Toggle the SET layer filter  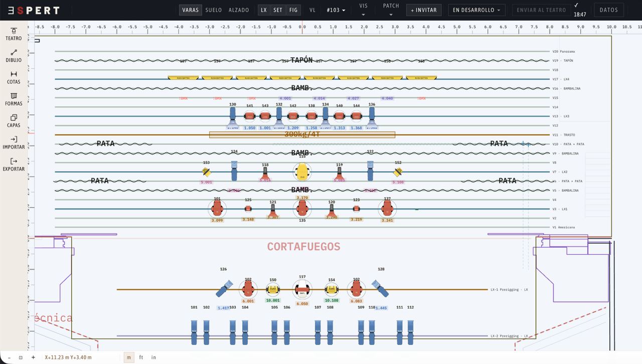pos(278,10)
